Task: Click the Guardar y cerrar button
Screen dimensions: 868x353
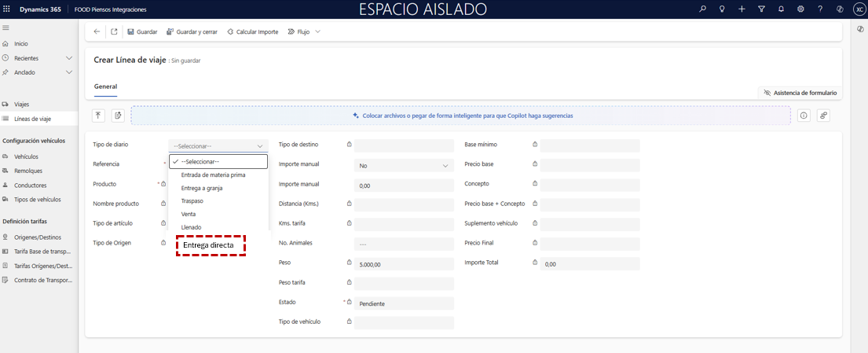Action: click(x=192, y=31)
